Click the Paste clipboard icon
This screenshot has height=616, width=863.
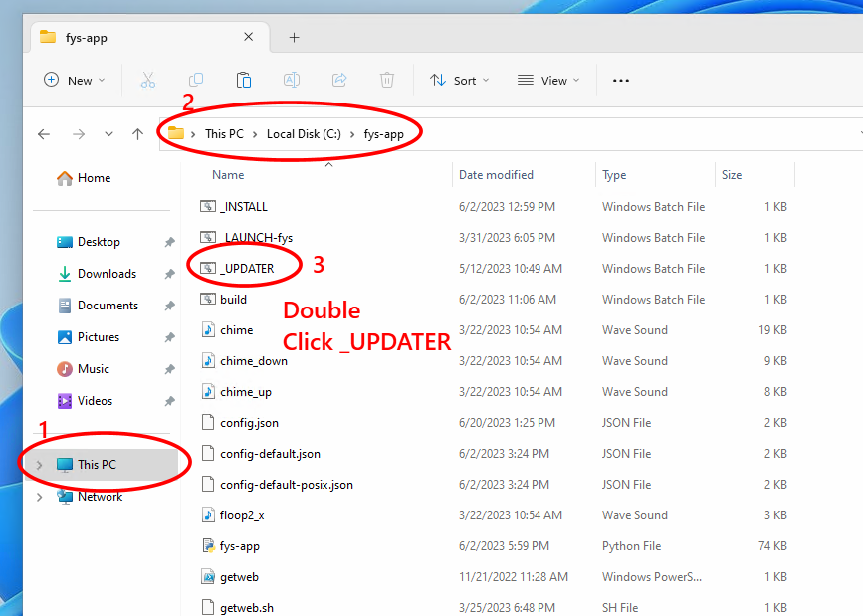click(x=244, y=81)
